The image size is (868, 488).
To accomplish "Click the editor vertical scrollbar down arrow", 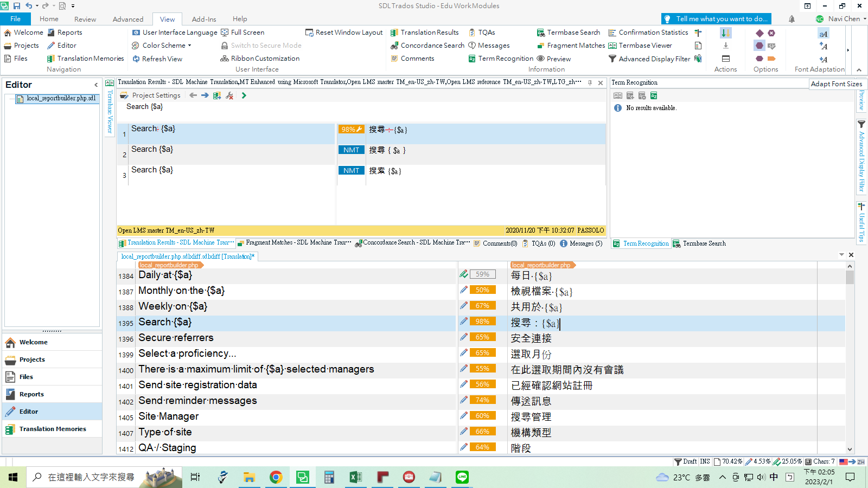I will [x=850, y=450].
